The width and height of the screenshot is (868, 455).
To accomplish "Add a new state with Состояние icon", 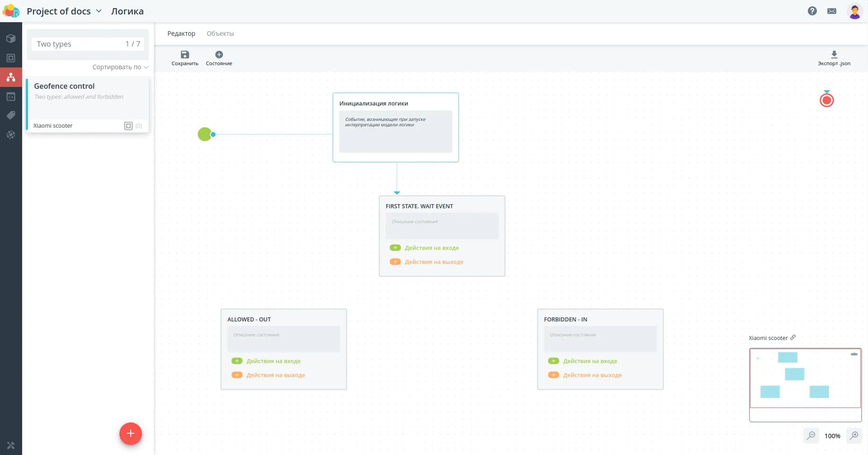I will [219, 55].
